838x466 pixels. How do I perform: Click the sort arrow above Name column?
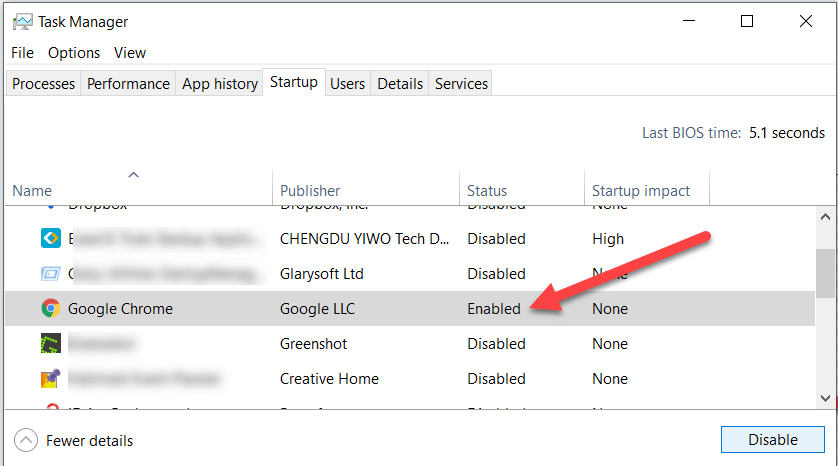coord(134,175)
